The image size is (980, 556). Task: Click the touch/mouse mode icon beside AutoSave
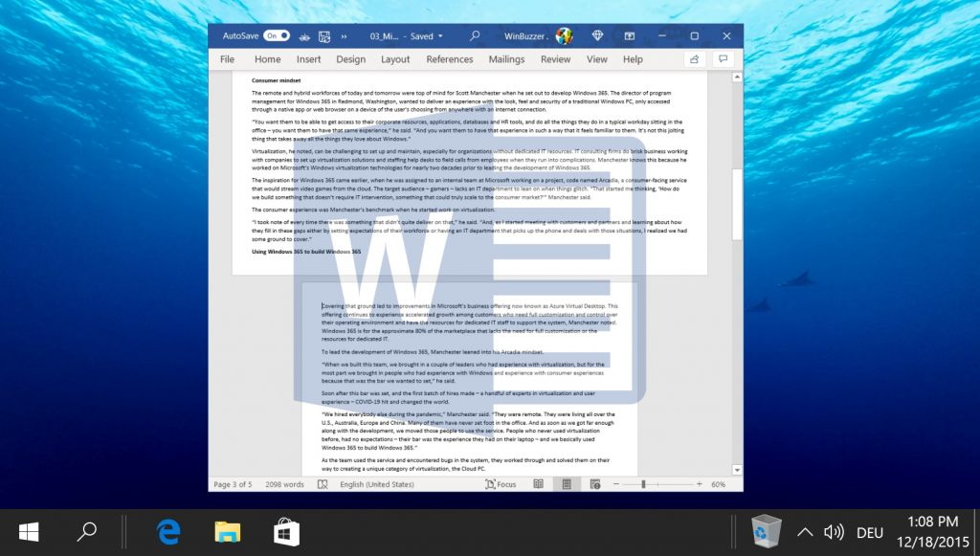click(304, 37)
